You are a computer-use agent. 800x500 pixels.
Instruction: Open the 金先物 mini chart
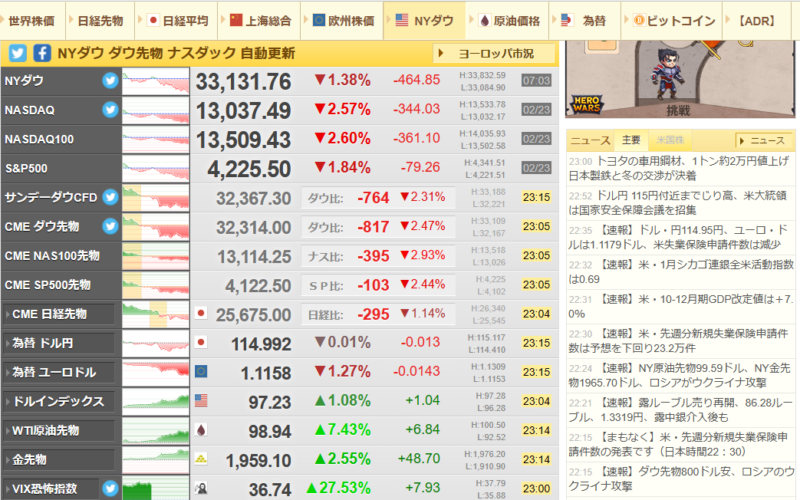[x=156, y=460]
